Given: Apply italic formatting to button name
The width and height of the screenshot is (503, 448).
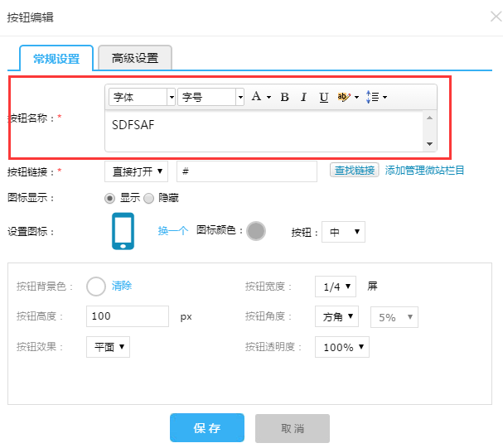Looking at the screenshot, I should pyautogui.click(x=303, y=97).
